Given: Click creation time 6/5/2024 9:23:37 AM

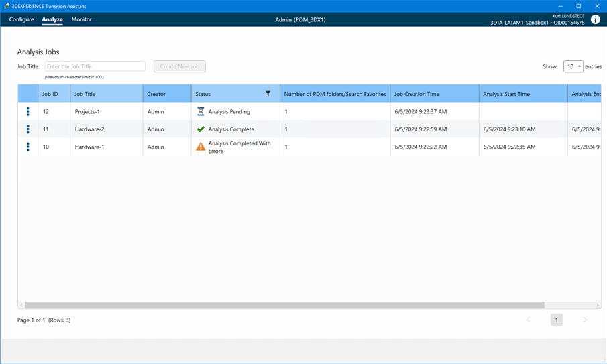Looking at the screenshot, I should [421, 112].
